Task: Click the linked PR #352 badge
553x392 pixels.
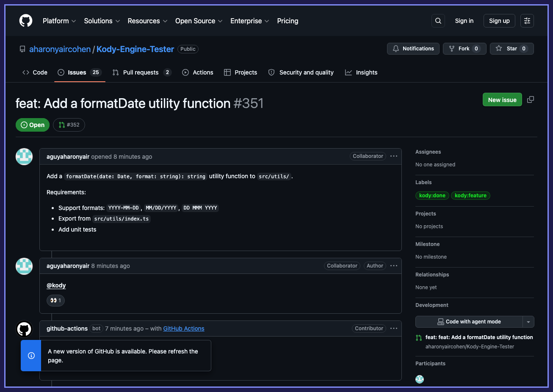Action: (69, 124)
